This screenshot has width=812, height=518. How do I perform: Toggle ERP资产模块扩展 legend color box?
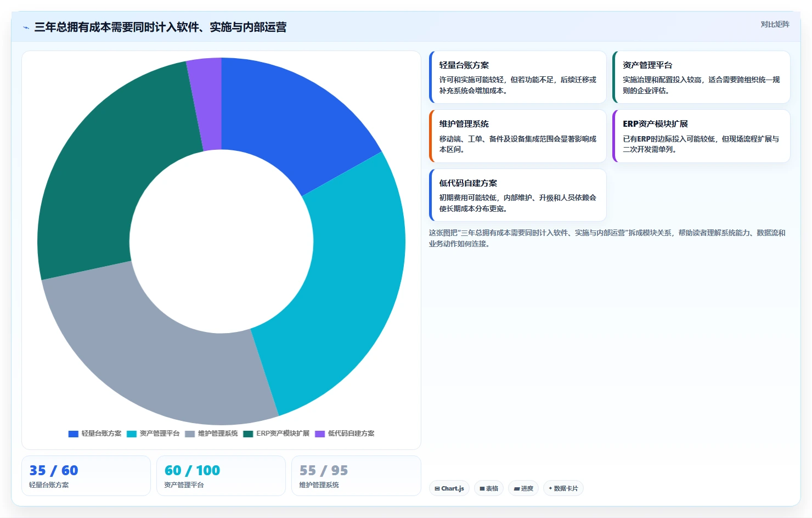(x=248, y=433)
